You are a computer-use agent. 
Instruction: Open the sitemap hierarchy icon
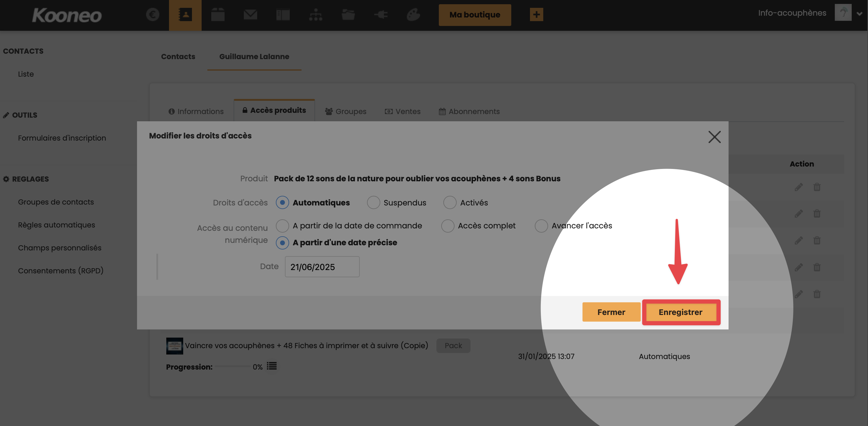(315, 15)
